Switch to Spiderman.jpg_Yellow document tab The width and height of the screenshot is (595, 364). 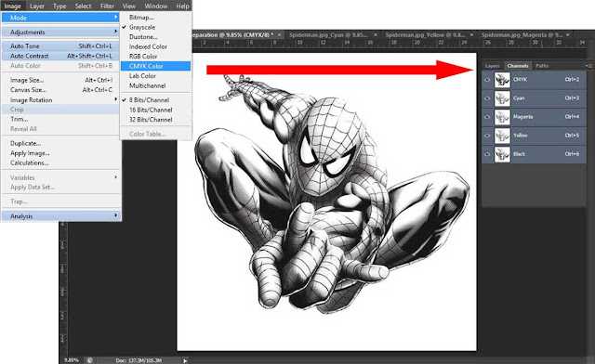[x=425, y=35]
